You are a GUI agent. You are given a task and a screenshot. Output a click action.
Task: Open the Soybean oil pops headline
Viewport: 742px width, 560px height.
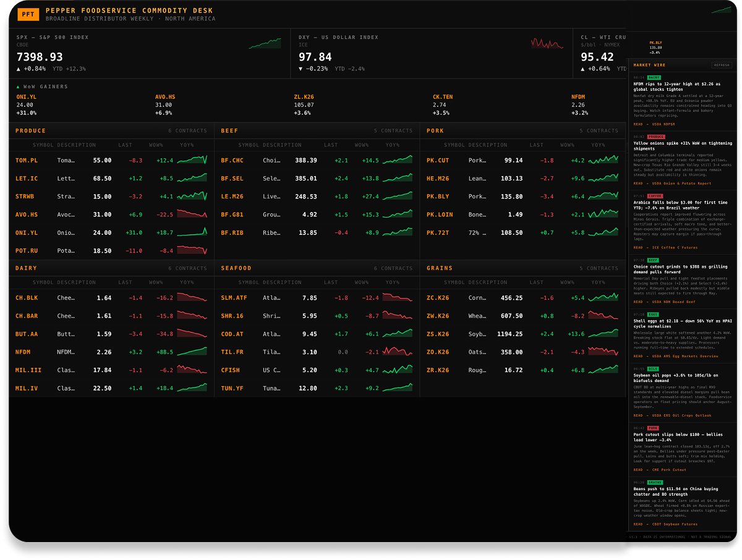click(675, 378)
